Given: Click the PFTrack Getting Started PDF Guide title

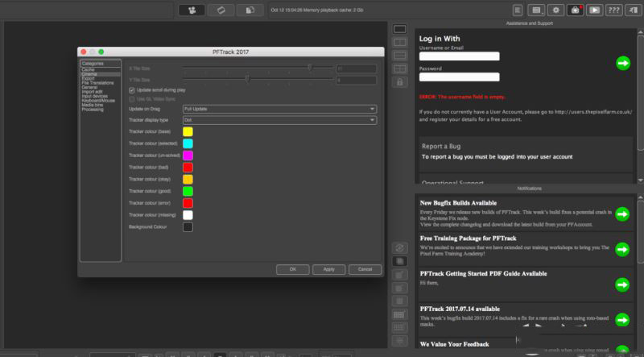Looking at the screenshot, I should tap(484, 273).
